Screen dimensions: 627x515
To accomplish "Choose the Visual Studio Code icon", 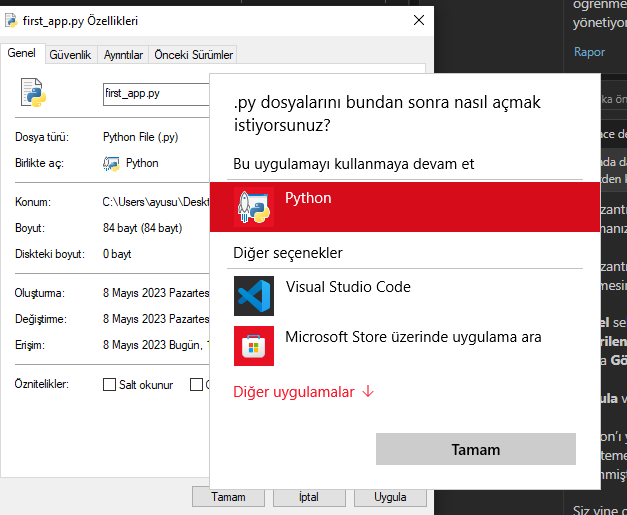I will coord(254,296).
